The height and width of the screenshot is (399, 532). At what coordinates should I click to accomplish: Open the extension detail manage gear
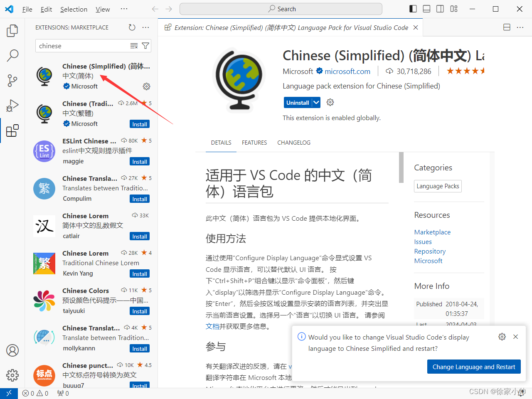point(330,102)
